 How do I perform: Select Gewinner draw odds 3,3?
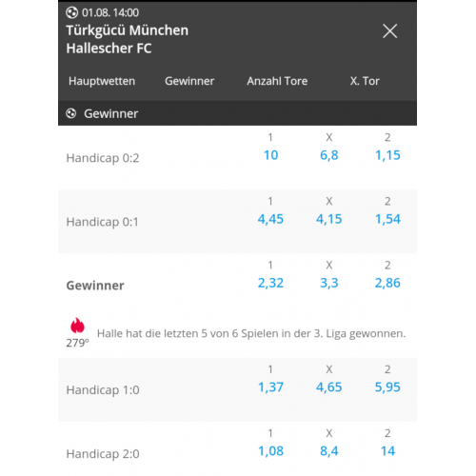tap(329, 283)
